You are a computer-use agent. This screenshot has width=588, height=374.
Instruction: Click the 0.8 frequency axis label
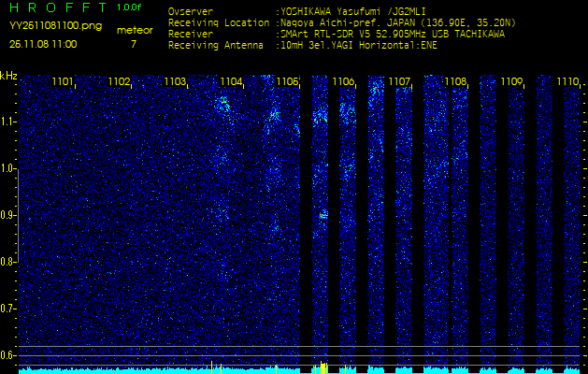7,262
